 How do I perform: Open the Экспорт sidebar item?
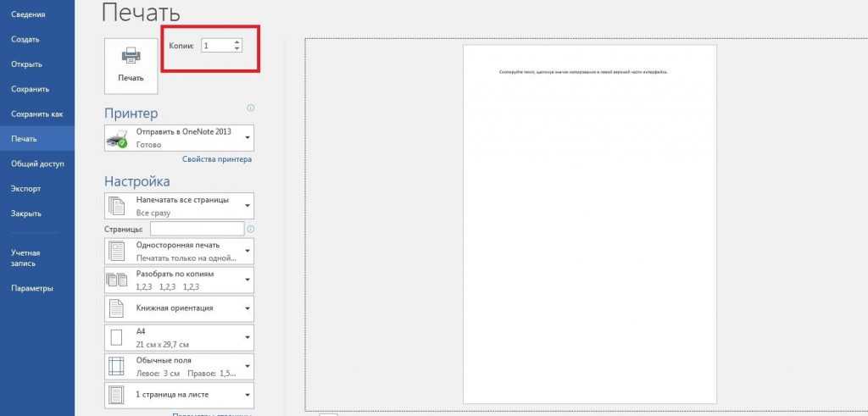click(25, 188)
